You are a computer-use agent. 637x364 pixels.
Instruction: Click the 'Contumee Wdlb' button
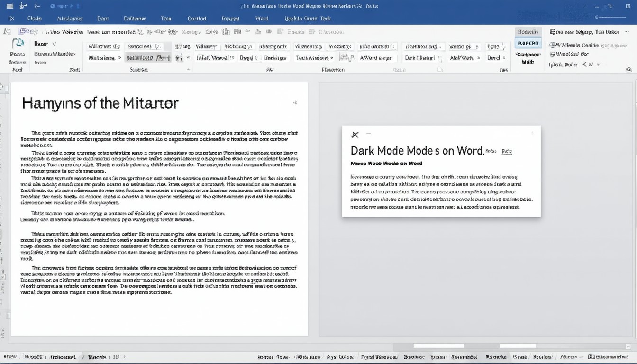pos(528,58)
